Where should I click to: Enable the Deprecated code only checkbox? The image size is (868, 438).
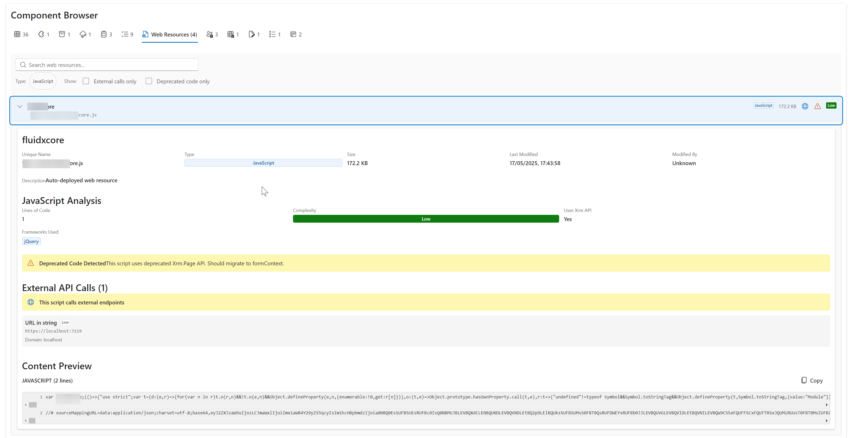(149, 81)
